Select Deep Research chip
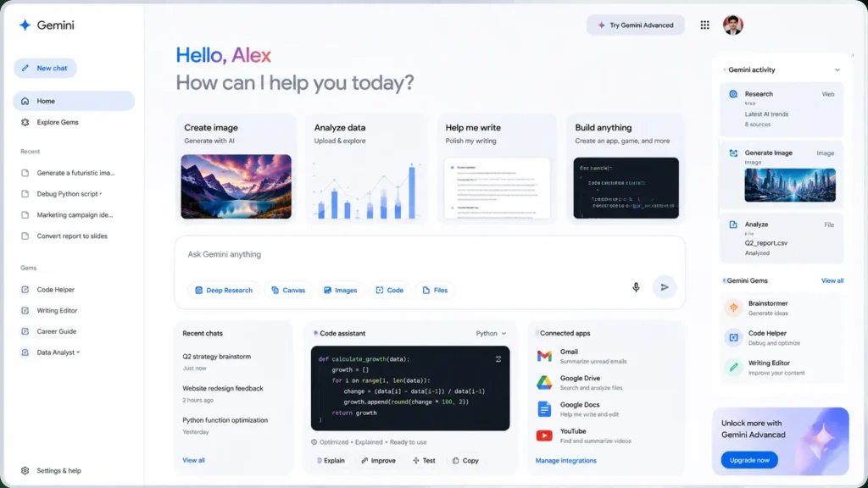868x488 pixels. pyautogui.click(x=224, y=291)
